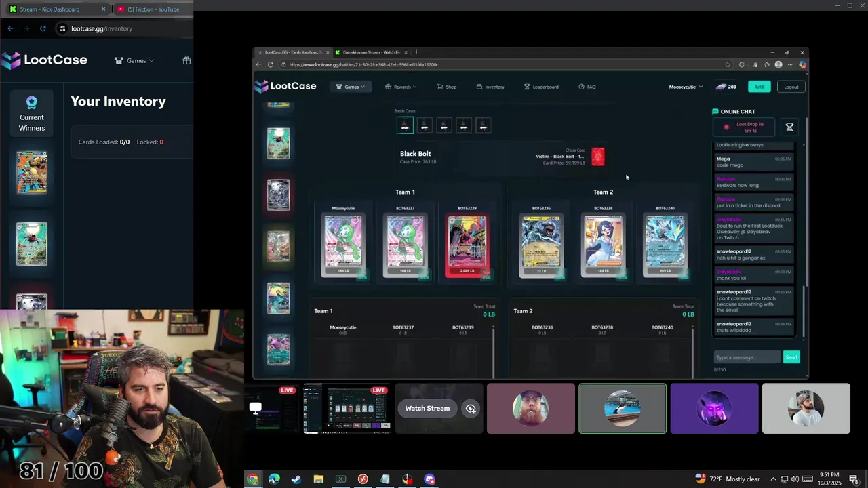This screenshot has width=868, height=488.
Task: Open Current Winners in the left sidebar
Action: (31, 114)
